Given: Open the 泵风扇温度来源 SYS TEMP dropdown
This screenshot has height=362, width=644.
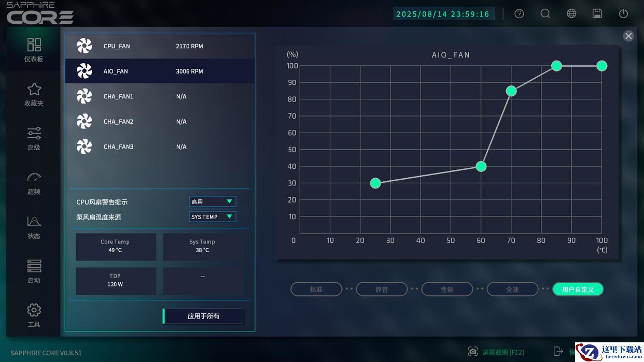Looking at the screenshot, I should 213,216.
